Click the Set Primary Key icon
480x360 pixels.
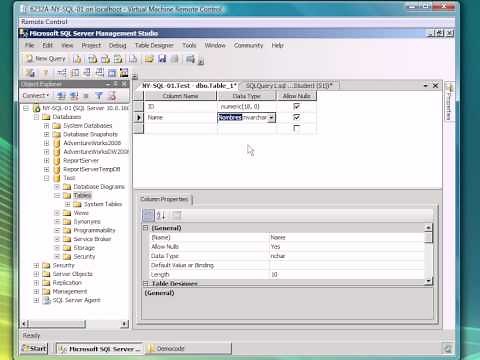(x=46, y=73)
